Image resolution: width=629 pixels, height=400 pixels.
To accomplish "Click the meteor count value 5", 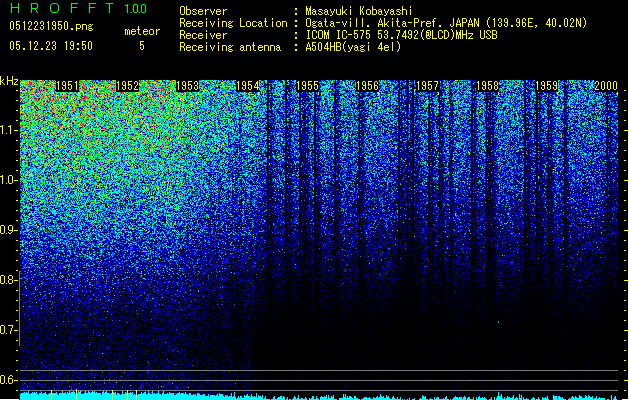I will click(x=142, y=46).
